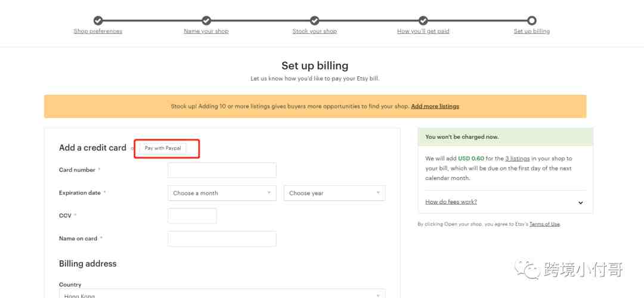
Task: Click the Name your shop checkmark icon
Action: point(206,20)
